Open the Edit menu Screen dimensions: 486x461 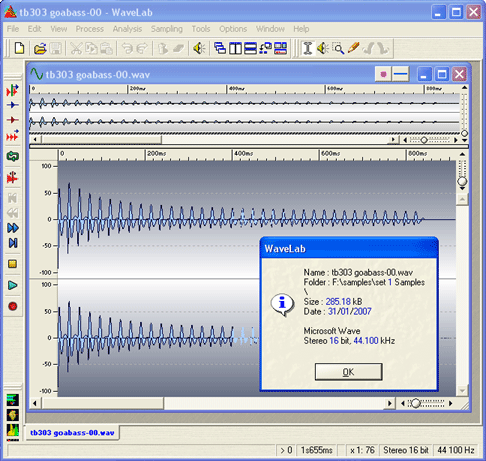coord(34,29)
